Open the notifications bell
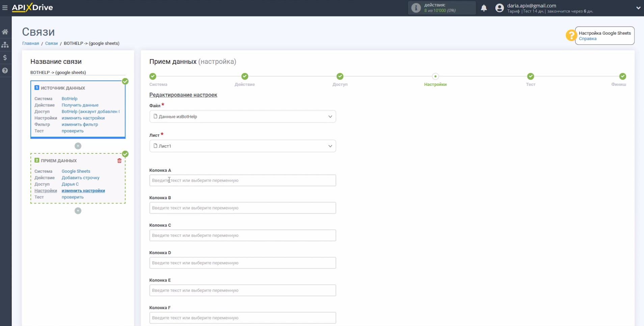644x326 pixels. [484, 8]
